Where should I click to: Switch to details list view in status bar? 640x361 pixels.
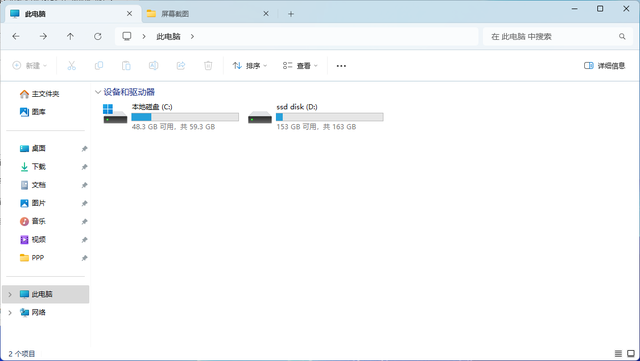[x=618, y=354]
